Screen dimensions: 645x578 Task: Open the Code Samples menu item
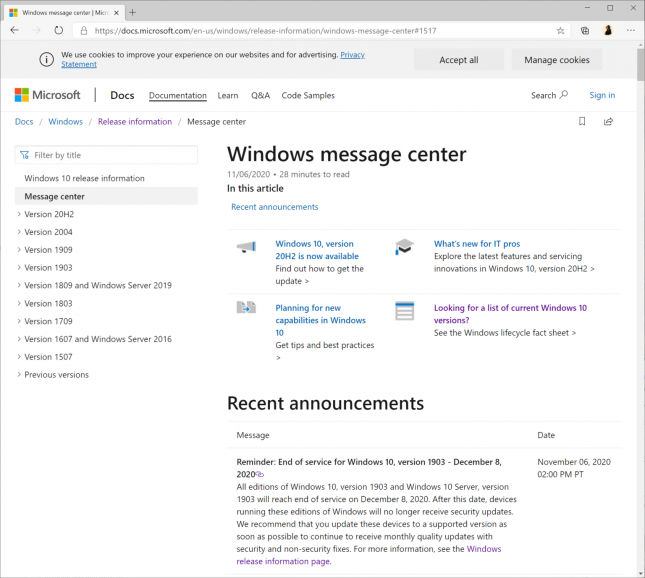308,95
